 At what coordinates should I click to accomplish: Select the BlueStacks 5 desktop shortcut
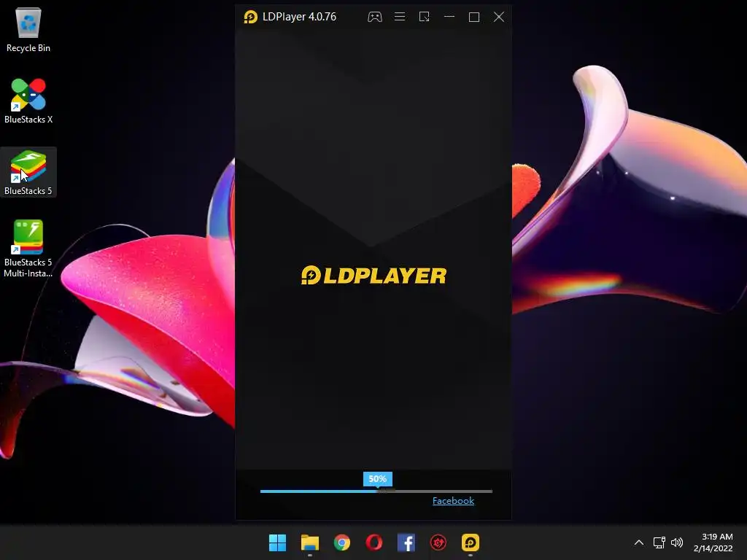(28, 172)
